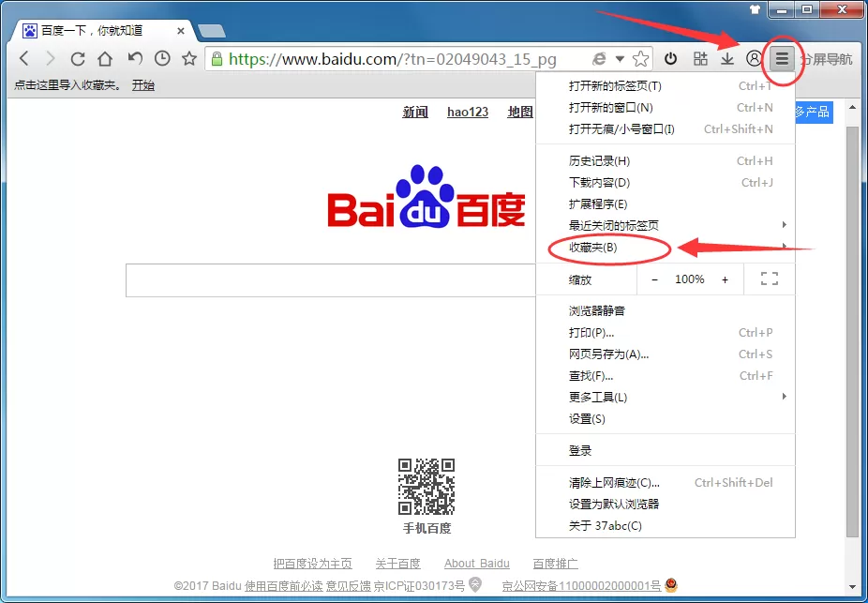Click the Baidu search input box
868x603 pixels.
(x=331, y=280)
